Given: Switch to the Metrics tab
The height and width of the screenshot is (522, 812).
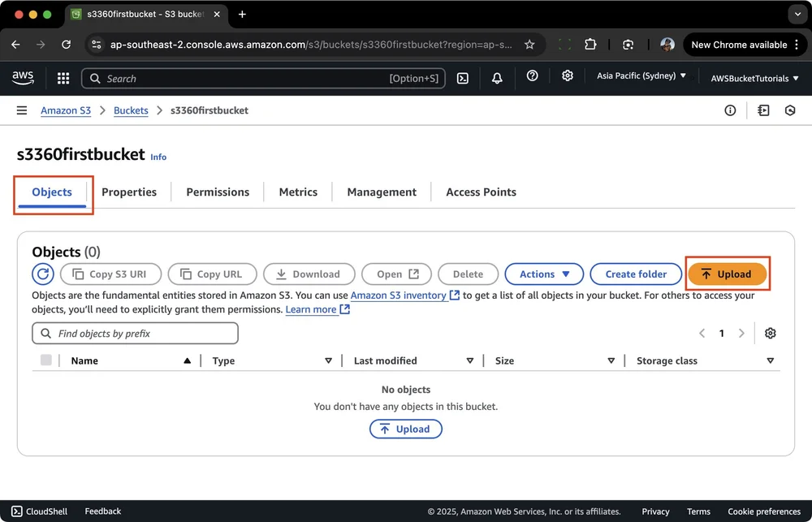Looking at the screenshot, I should tap(298, 192).
